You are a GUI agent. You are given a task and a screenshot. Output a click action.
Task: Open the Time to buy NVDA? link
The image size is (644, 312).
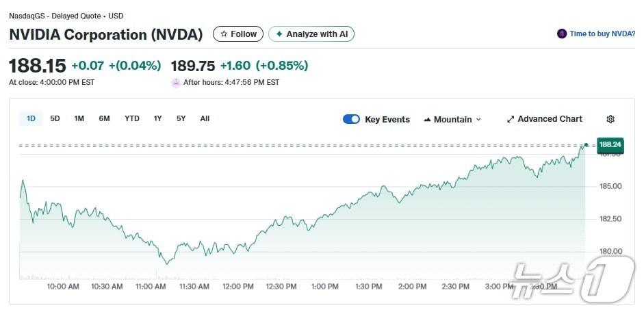point(602,34)
